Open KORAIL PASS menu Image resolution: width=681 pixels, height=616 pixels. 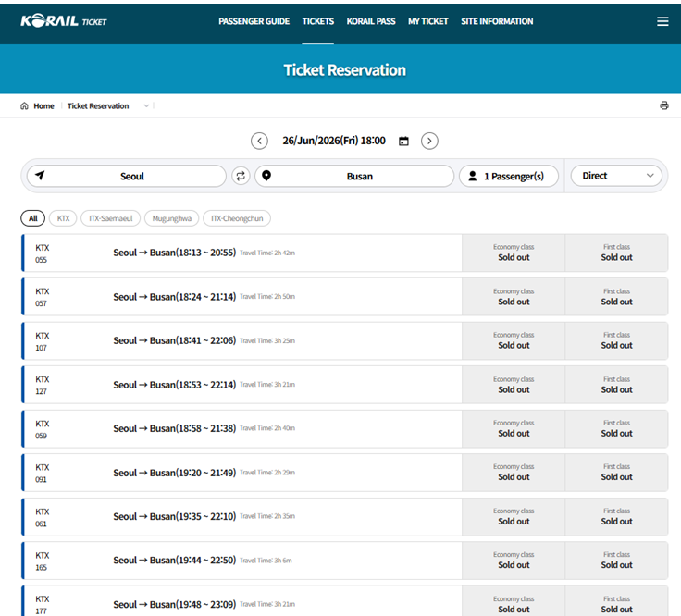371,21
